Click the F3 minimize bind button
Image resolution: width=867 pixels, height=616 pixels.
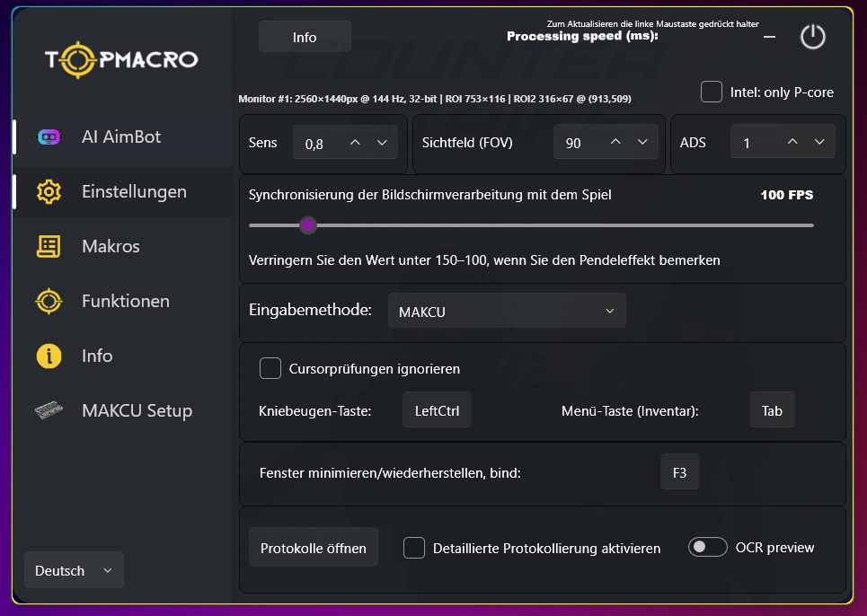[680, 471]
